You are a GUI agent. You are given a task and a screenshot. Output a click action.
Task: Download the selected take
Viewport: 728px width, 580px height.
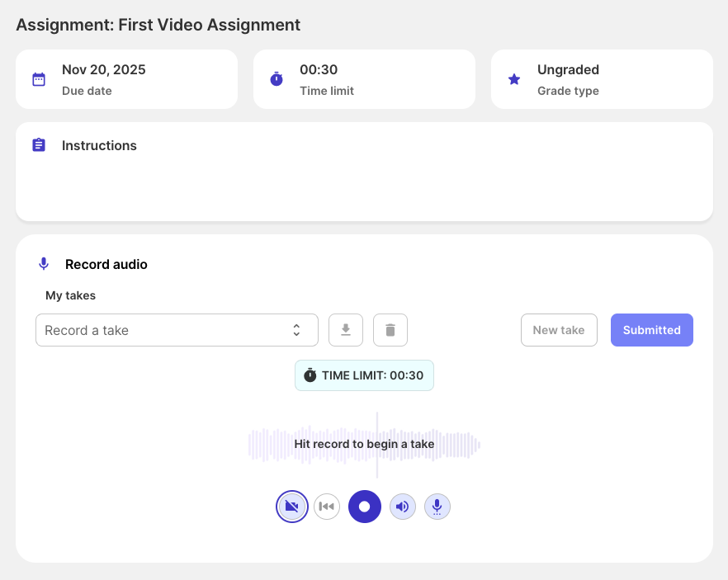click(346, 329)
